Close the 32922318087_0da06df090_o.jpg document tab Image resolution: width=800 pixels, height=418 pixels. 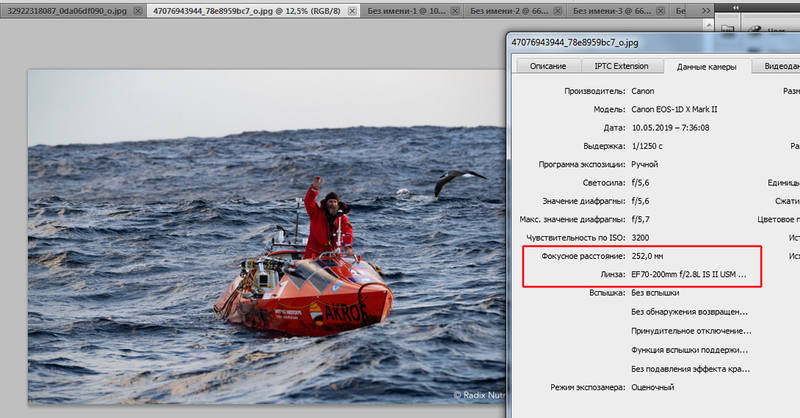tap(138, 11)
